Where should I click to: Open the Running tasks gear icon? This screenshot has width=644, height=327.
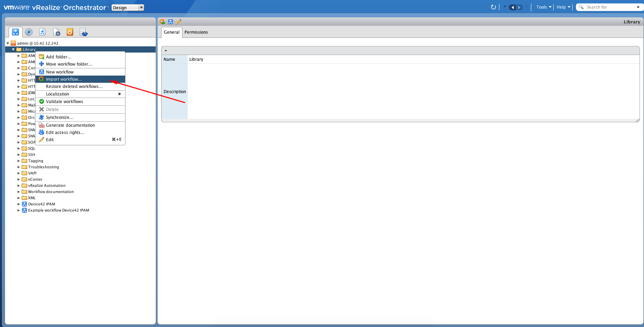(29, 32)
